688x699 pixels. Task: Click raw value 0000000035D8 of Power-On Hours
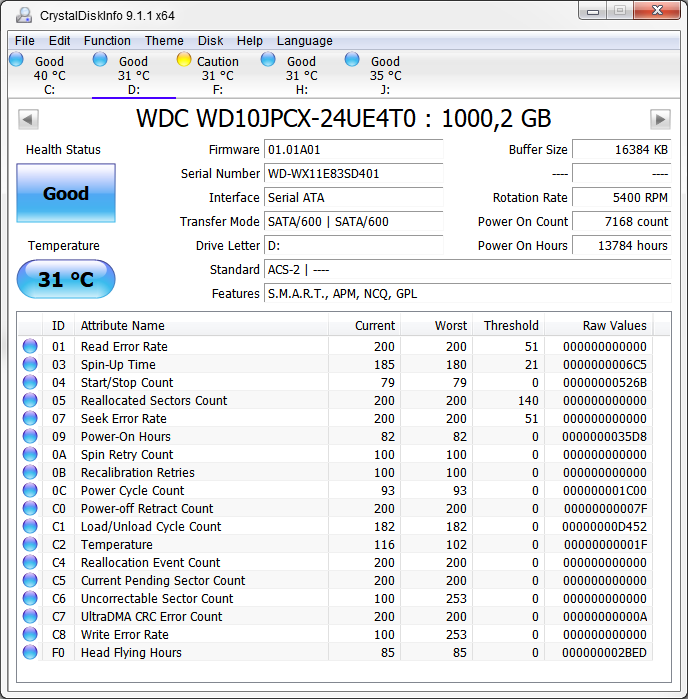(604, 436)
